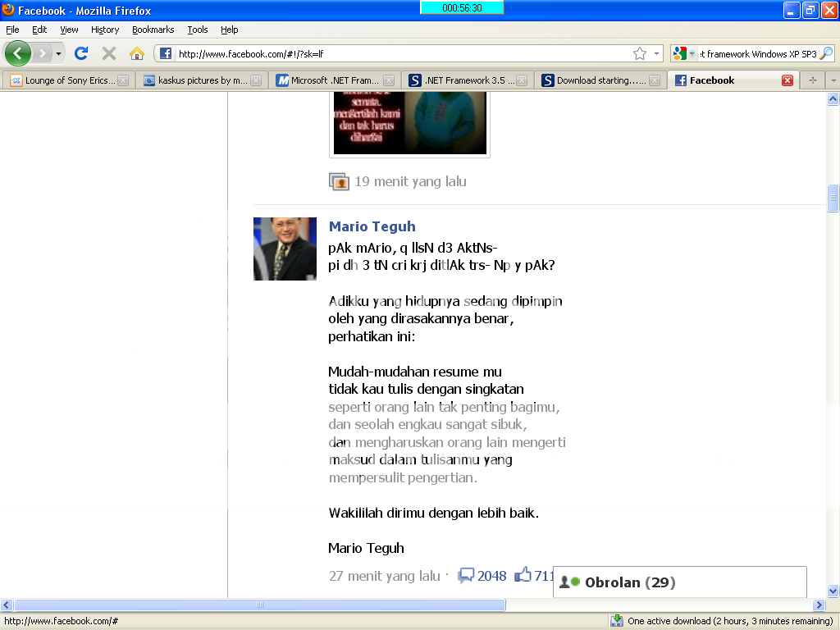Bookmark this page with the star icon

[x=640, y=53]
